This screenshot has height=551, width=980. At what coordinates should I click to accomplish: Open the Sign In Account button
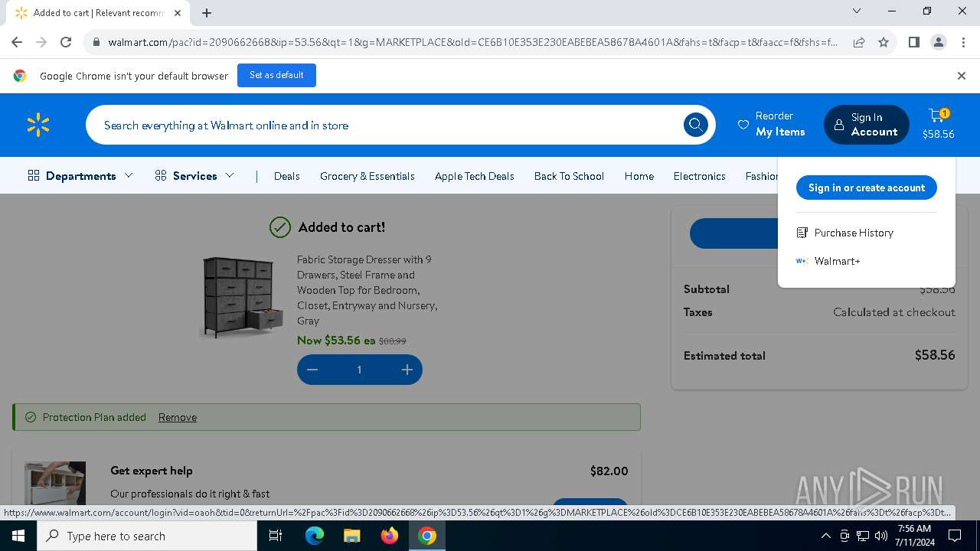[x=867, y=125]
